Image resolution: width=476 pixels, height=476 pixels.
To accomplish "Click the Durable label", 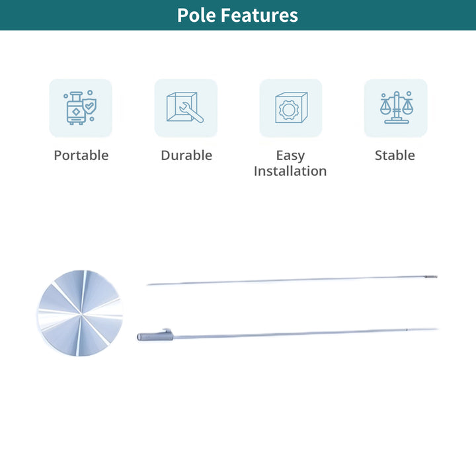I will pyautogui.click(x=186, y=155).
